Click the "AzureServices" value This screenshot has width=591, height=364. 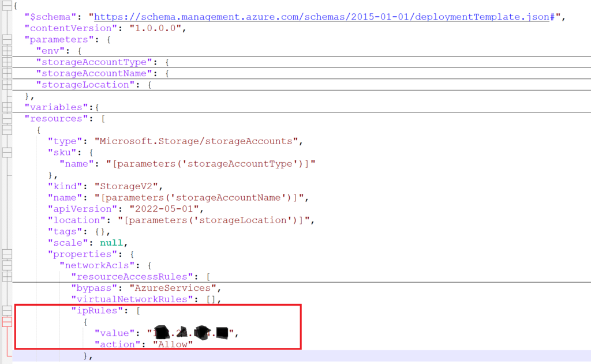173,288
